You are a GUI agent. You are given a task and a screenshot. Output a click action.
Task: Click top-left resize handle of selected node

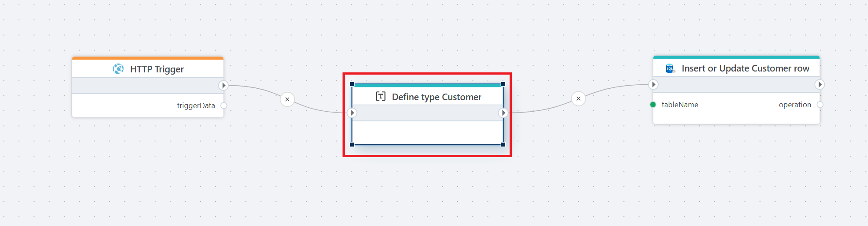tap(352, 84)
